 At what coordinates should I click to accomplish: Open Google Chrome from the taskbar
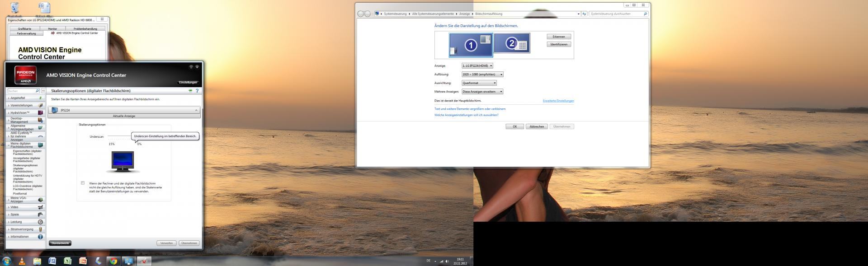[x=113, y=261]
